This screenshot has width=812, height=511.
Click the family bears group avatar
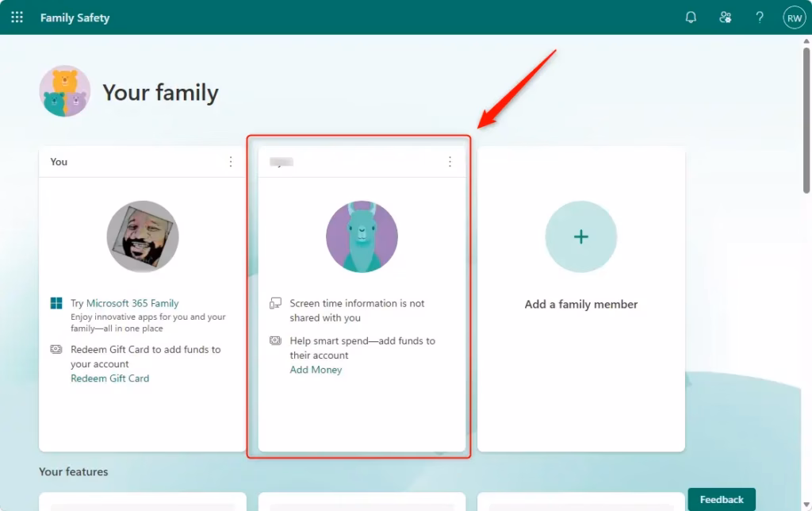click(x=65, y=91)
